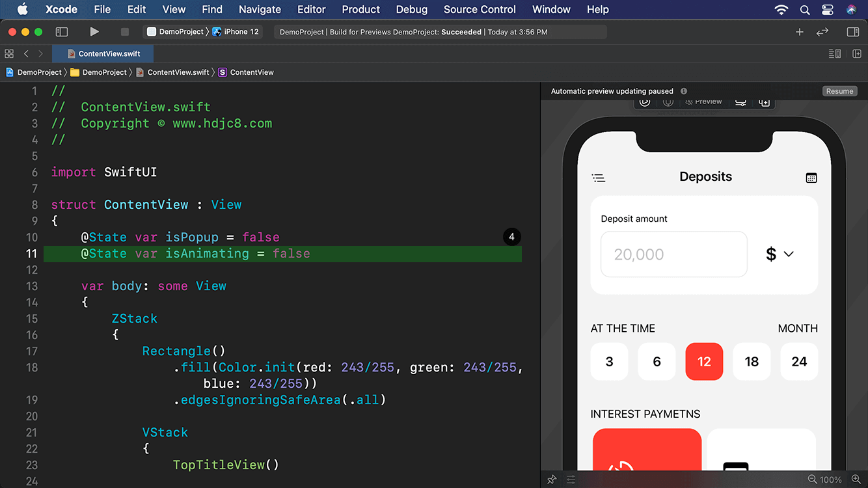Go back in editor history
Screen dimensions: 868x488
[x=26, y=54]
